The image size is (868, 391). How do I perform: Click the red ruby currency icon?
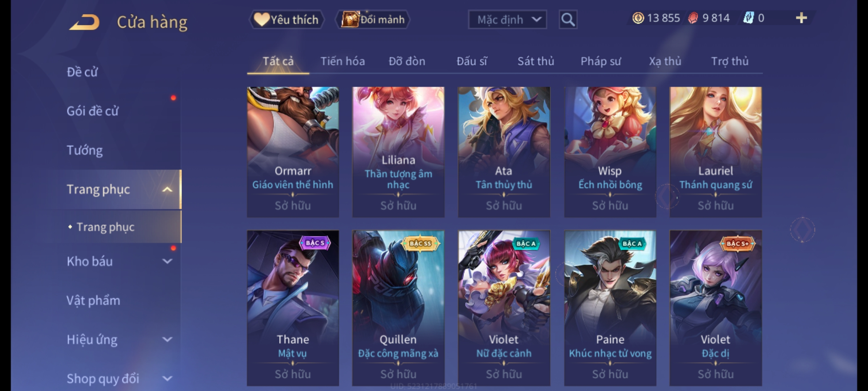(693, 18)
